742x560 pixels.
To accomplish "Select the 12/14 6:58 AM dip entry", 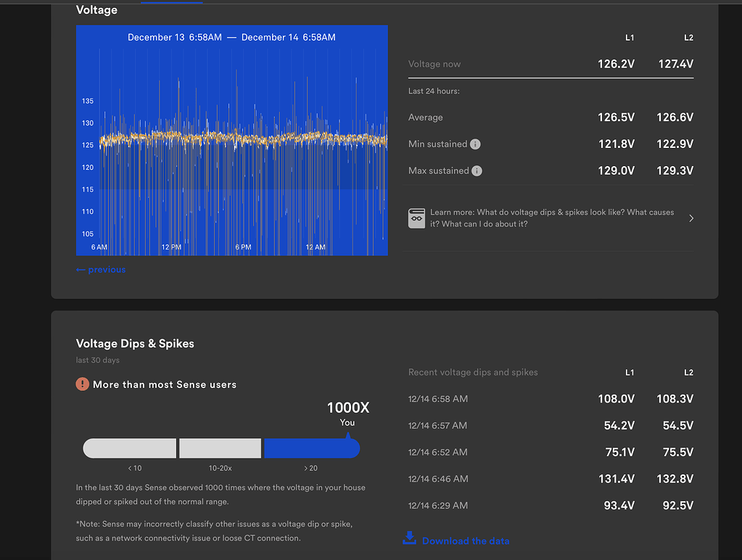I will [438, 399].
